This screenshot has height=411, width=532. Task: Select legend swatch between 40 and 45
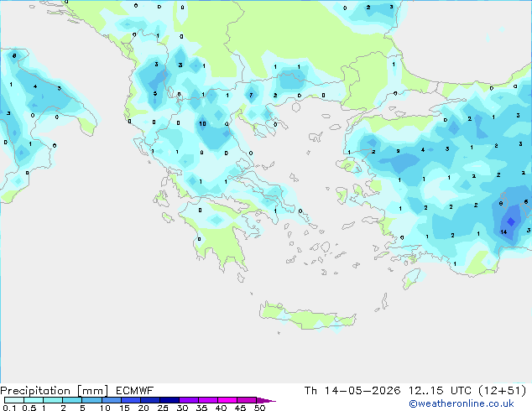[227, 400]
